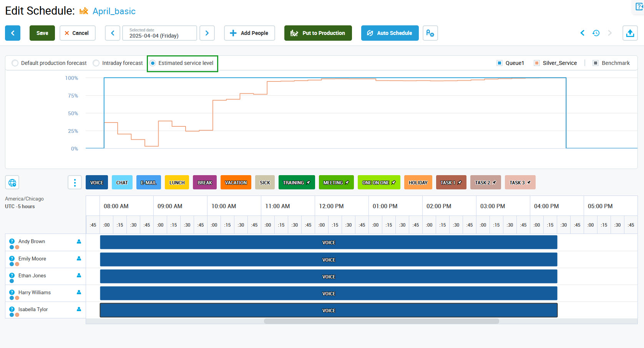Click the export upload icon
The height and width of the screenshot is (348, 644).
point(630,33)
